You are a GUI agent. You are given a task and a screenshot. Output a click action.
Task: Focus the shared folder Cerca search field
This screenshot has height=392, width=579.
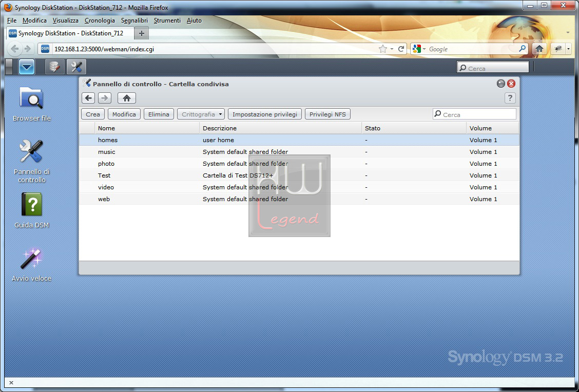point(474,114)
